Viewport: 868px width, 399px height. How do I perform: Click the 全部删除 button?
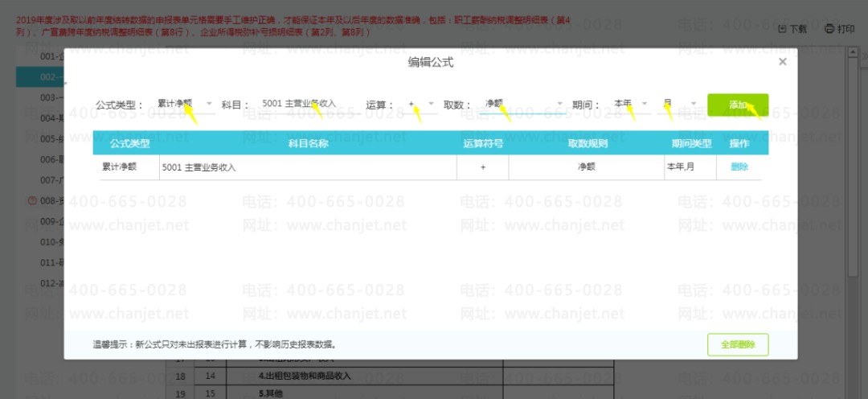[738, 344]
